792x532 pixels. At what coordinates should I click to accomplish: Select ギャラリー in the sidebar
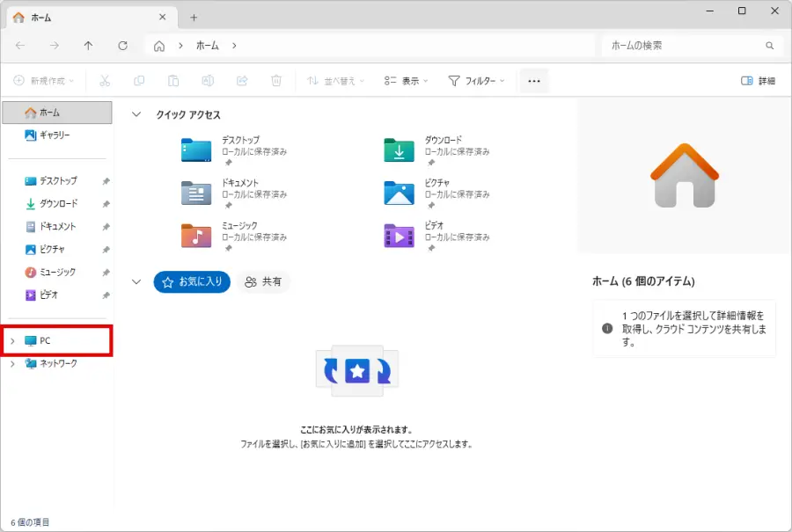[x=53, y=135]
